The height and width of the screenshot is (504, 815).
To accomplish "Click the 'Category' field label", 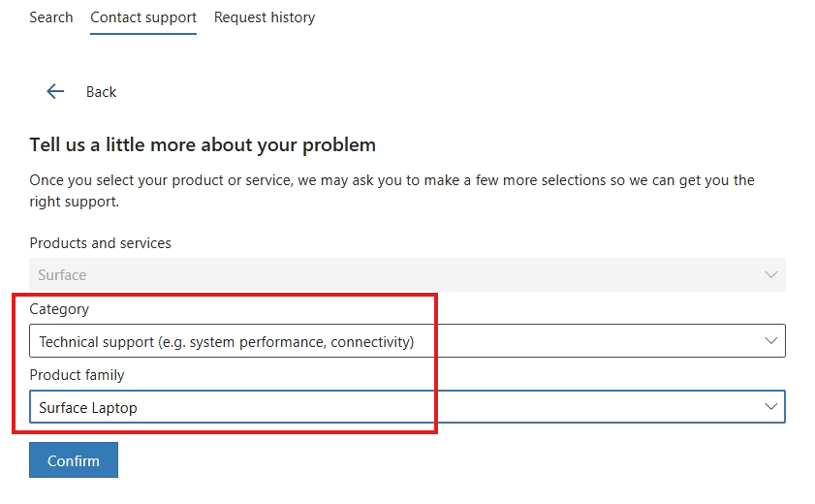I will (x=59, y=309).
